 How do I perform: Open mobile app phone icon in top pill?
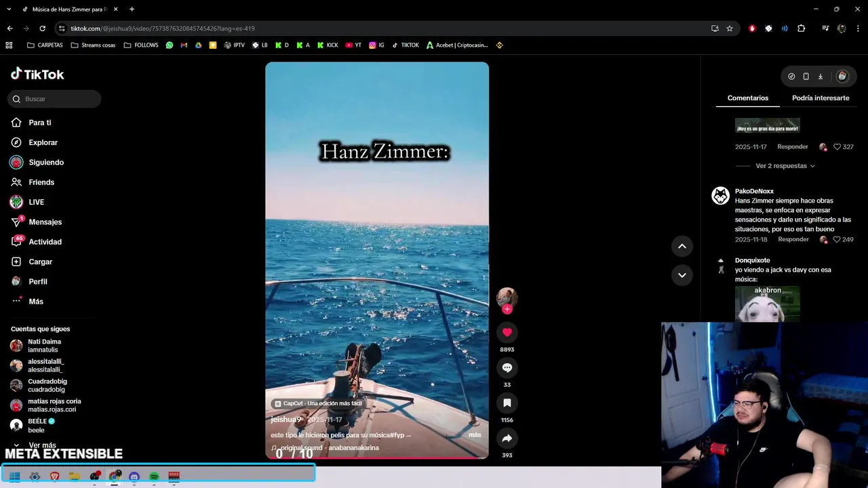806,77
